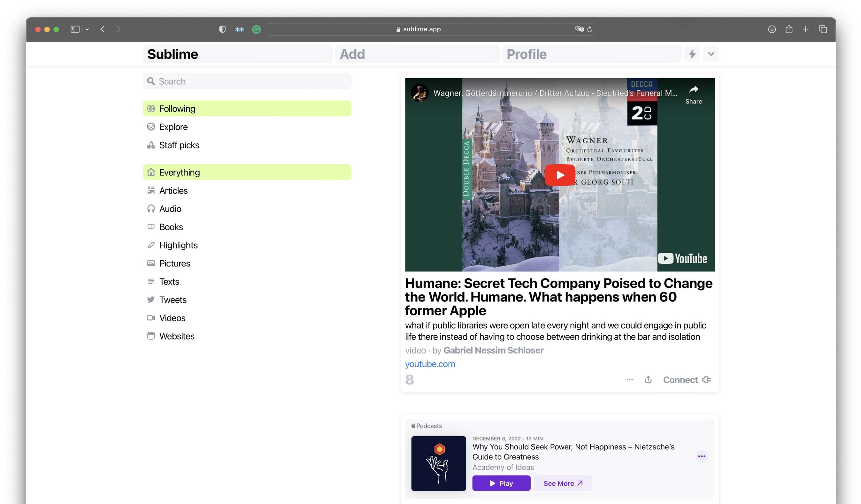Click the Grammarly extension icon
Screen dimensions: 861x504
[x=256, y=29]
